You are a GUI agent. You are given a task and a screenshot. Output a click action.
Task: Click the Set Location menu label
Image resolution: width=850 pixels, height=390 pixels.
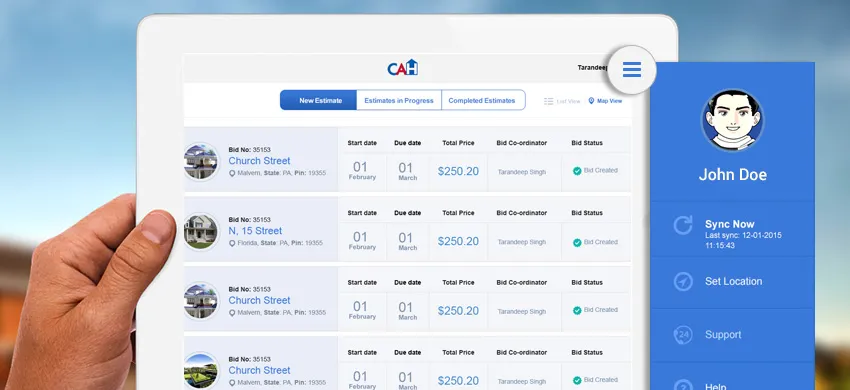pos(733,282)
